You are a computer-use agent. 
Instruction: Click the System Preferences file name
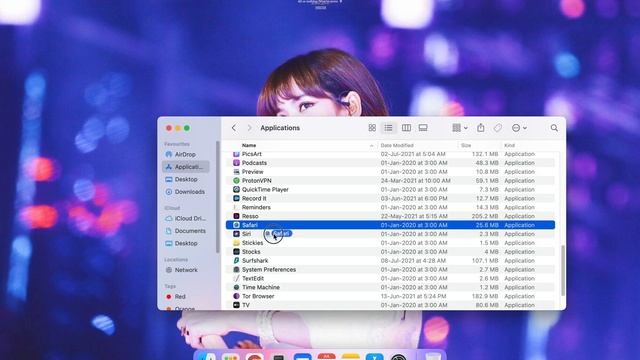pos(269,269)
